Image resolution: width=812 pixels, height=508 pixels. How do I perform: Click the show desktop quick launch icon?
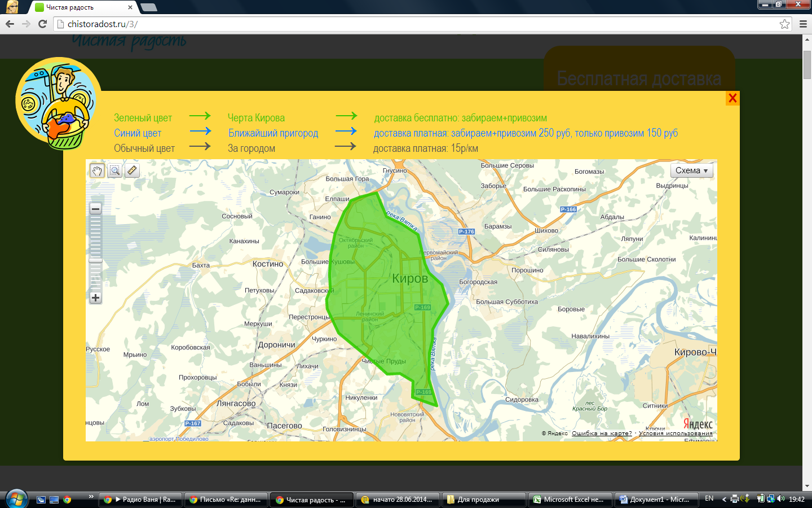coord(54,499)
